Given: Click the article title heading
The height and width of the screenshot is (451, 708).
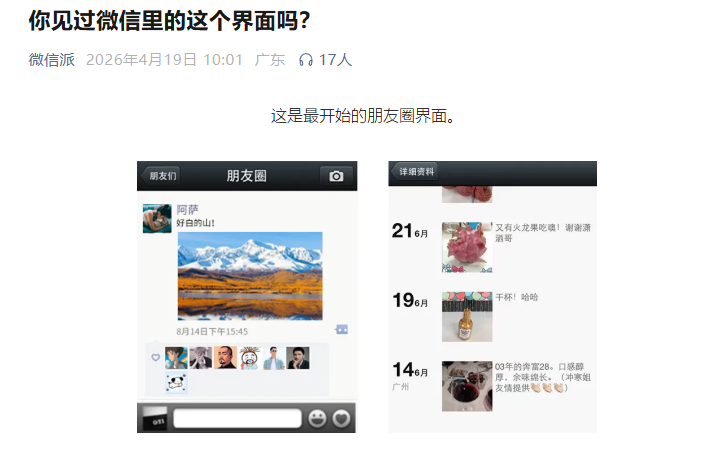Looking at the screenshot, I should click(x=170, y=20).
